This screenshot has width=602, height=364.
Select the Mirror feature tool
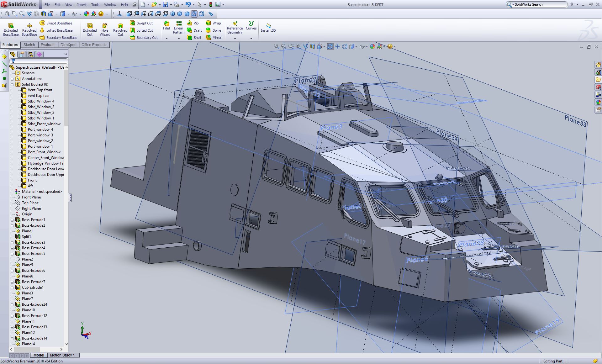(214, 38)
